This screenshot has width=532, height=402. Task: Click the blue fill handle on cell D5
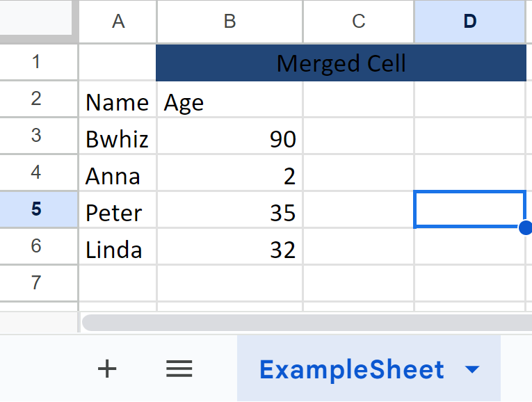[526, 227]
